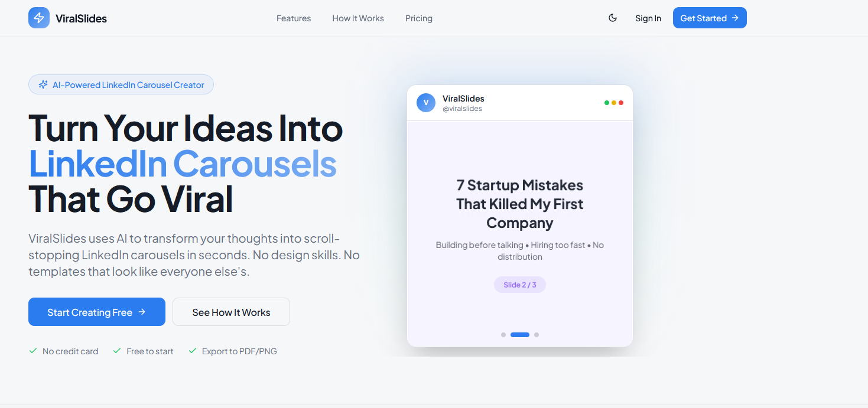Click the Start Creating Free button
Viewport: 868px width, 408px height.
tap(97, 312)
